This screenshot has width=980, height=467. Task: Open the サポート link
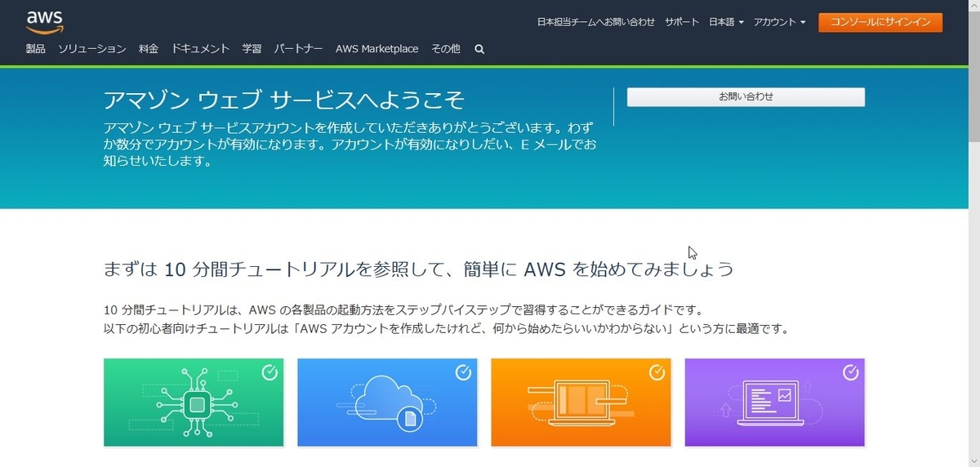682,22
